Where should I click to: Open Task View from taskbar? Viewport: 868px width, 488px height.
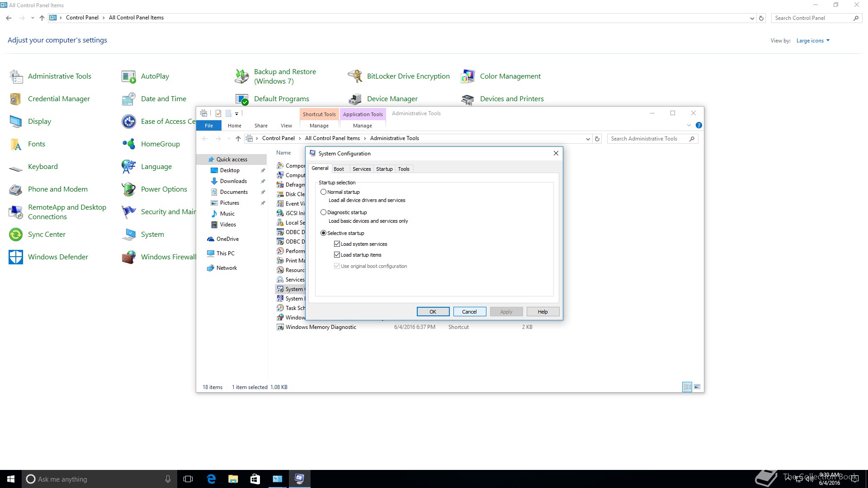pos(189,479)
